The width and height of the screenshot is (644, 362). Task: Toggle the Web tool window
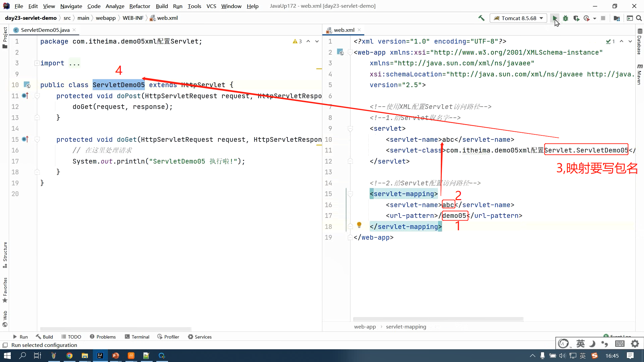point(5,319)
